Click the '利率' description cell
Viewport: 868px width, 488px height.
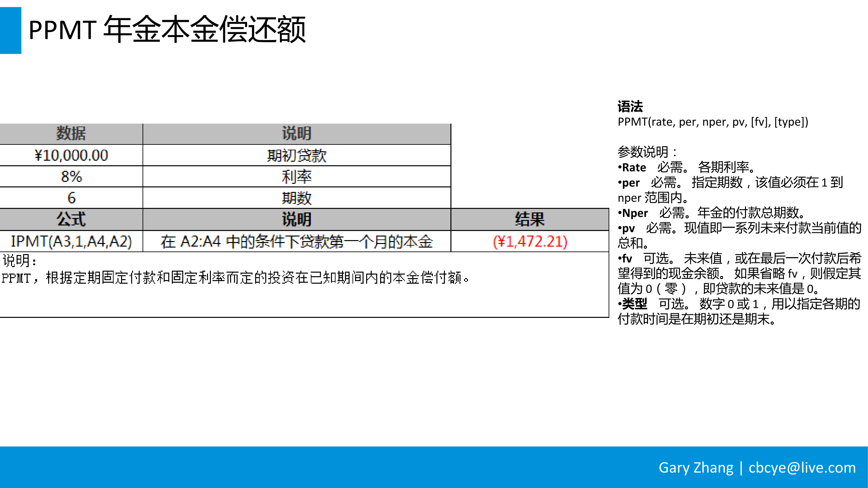[x=297, y=176]
